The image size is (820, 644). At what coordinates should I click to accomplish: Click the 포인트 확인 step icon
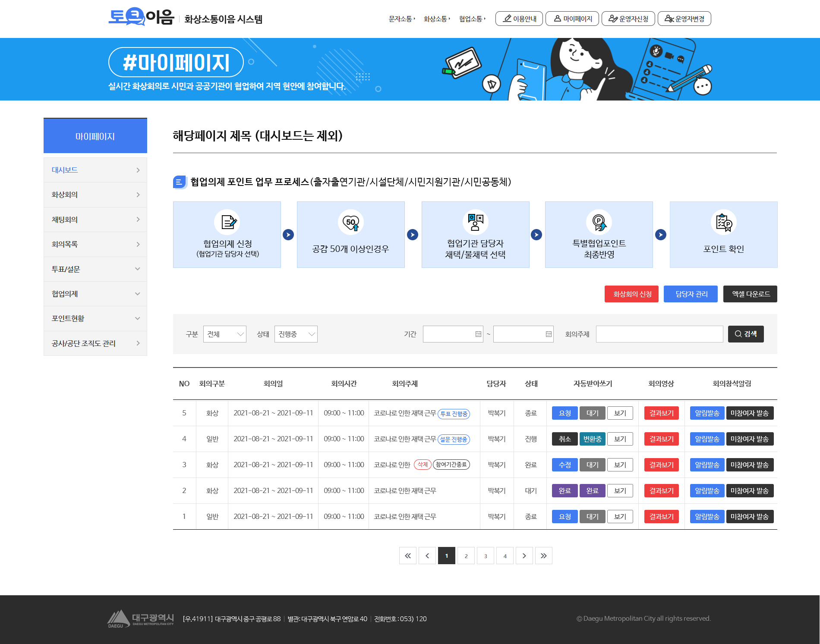(723, 222)
